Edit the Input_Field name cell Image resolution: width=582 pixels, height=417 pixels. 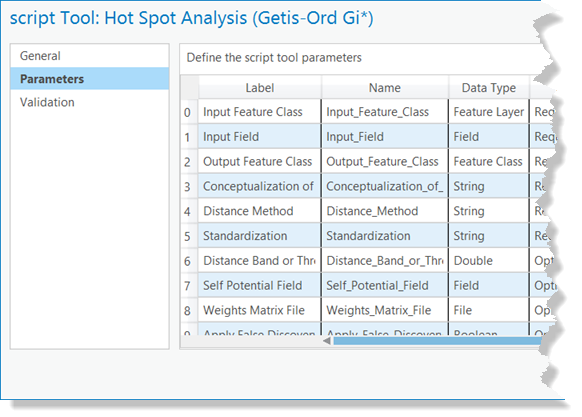(x=385, y=137)
